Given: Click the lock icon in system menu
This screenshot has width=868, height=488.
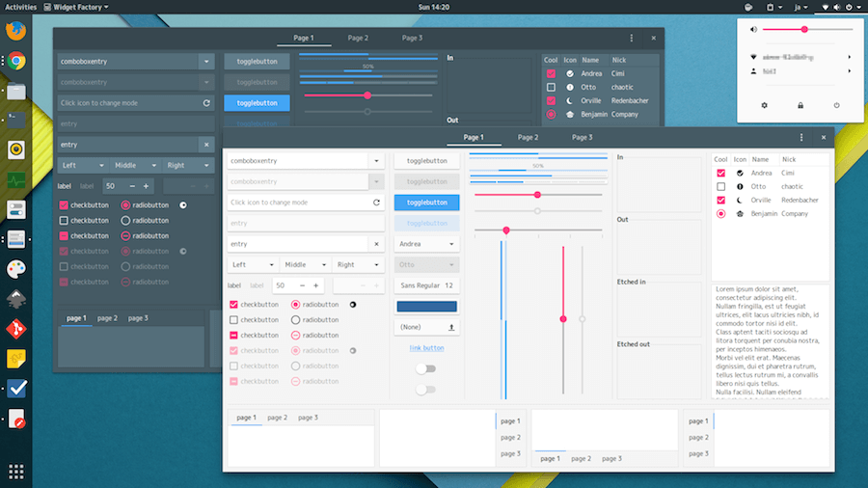Looking at the screenshot, I should point(800,105).
